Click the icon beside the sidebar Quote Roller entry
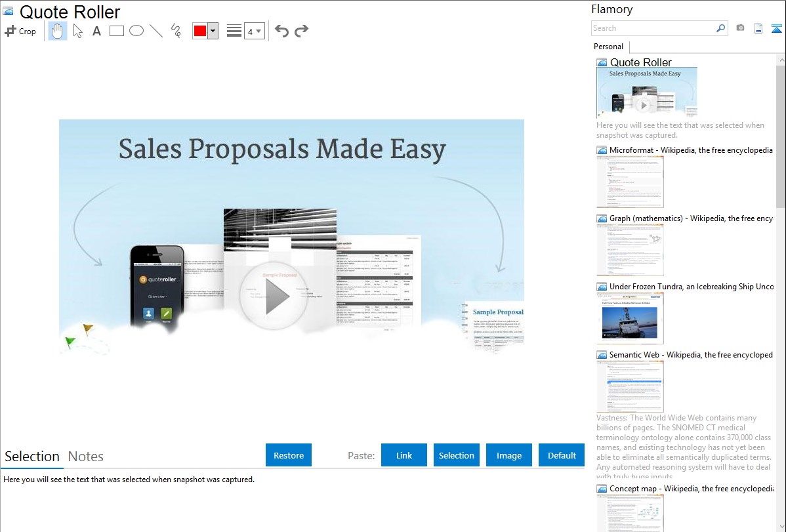This screenshot has height=532, width=786. [x=602, y=63]
